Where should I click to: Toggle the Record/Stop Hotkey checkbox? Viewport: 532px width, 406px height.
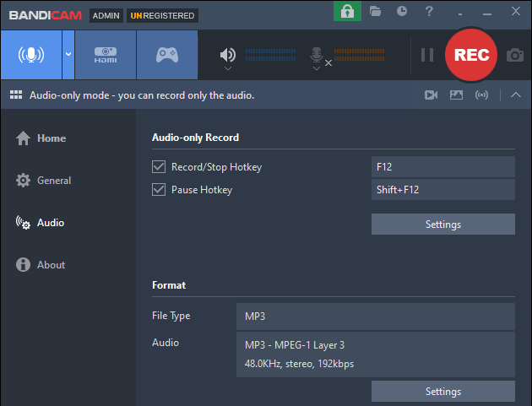(x=159, y=167)
